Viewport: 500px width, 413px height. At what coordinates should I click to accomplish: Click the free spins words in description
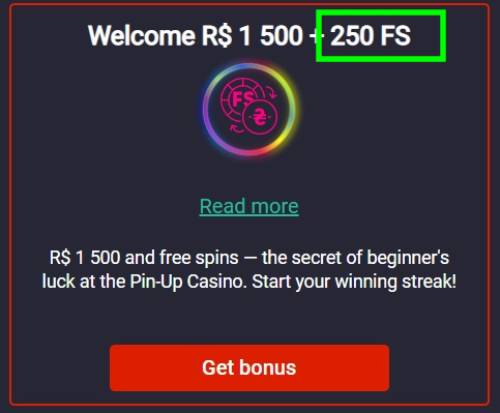(x=199, y=258)
